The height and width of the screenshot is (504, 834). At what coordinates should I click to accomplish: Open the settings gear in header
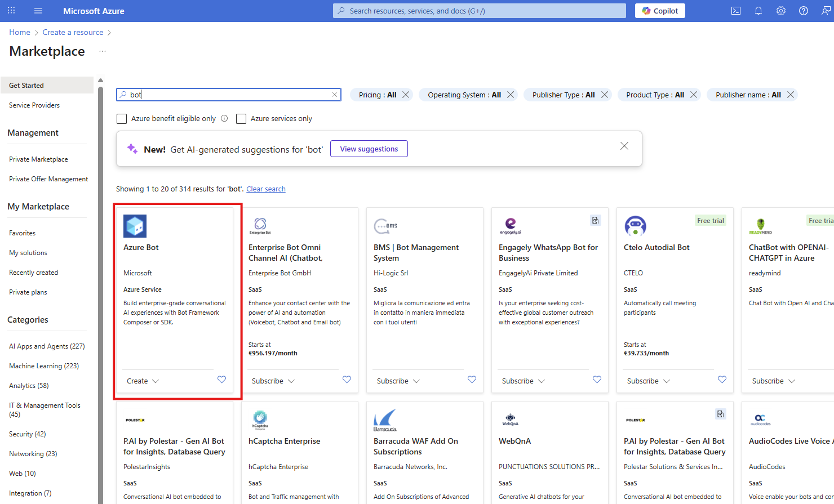781,11
